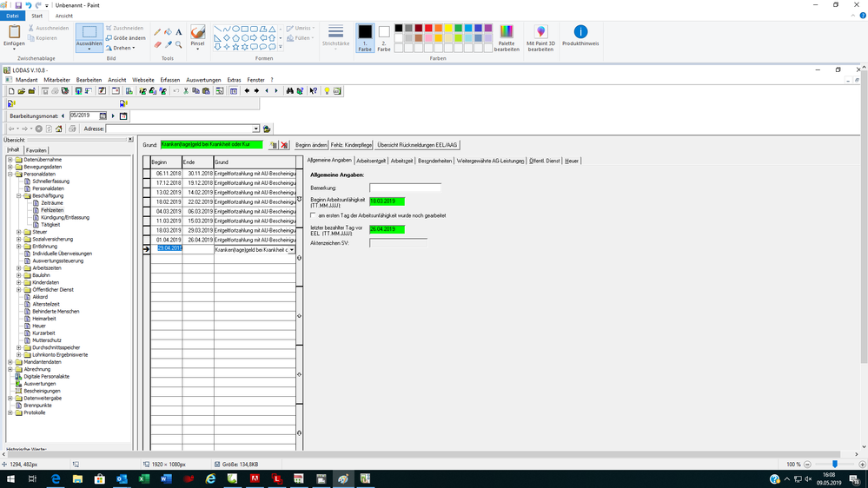Select Kündigung/Entlassung in the tree

pyautogui.click(x=65, y=217)
